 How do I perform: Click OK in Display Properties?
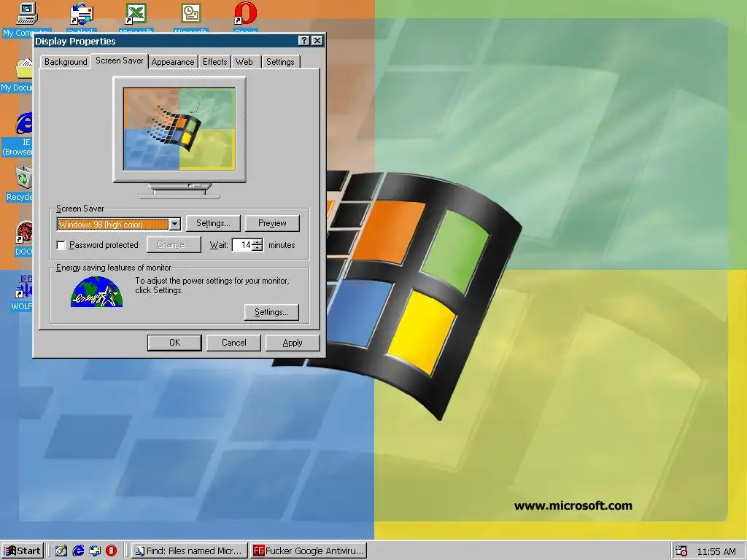[x=174, y=343]
